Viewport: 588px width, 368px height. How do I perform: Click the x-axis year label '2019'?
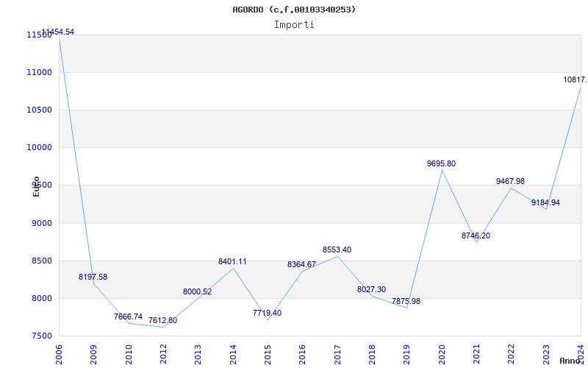coord(406,354)
